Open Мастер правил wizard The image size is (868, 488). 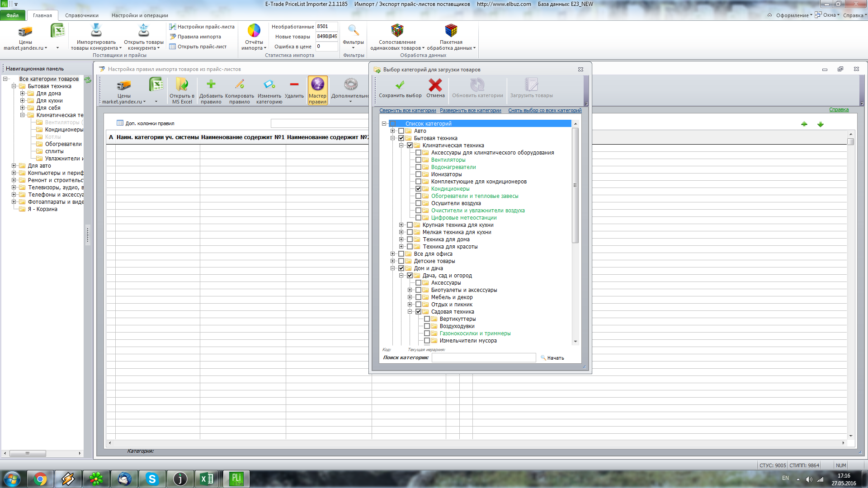(317, 90)
